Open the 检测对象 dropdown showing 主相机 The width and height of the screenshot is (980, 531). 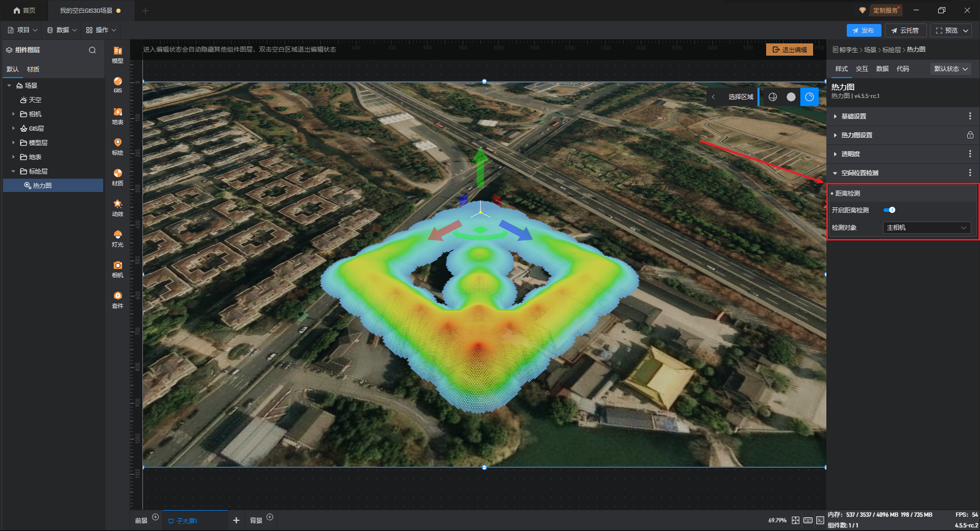tap(926, 228)
